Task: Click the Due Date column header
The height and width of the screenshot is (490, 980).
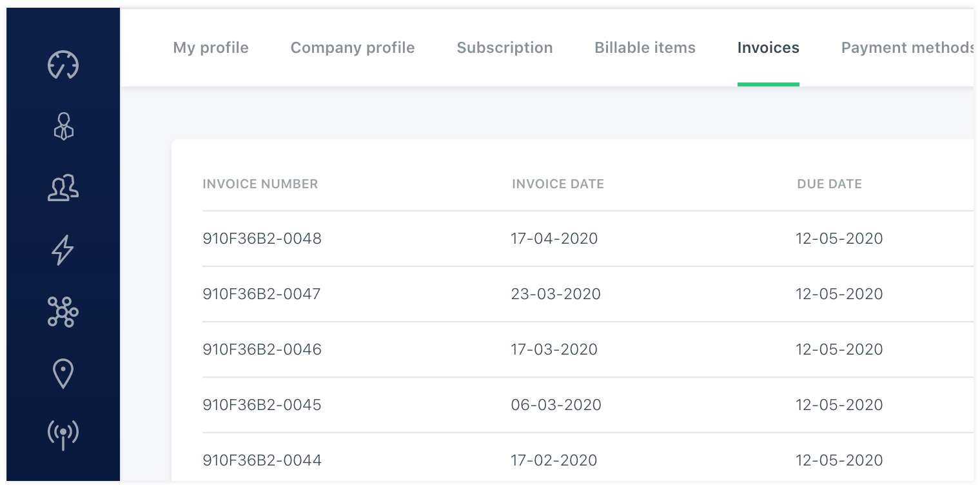Action: point(829,184)
